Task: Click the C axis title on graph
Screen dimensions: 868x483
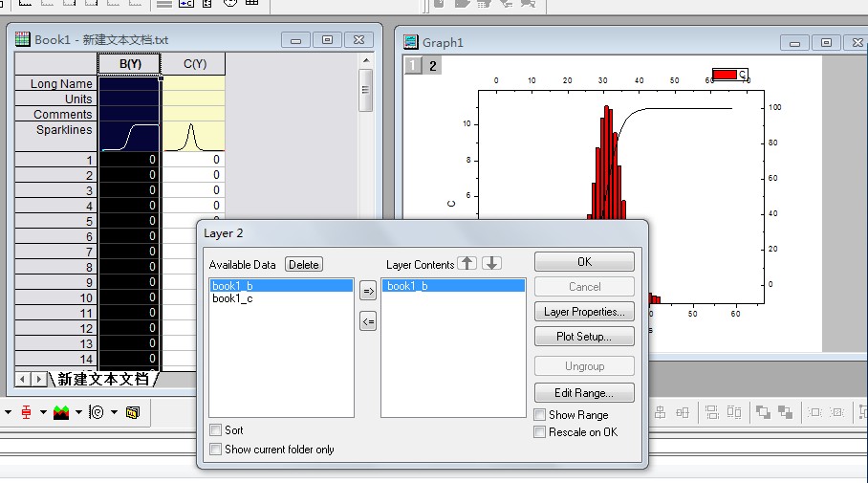Action: click(451, 204)
